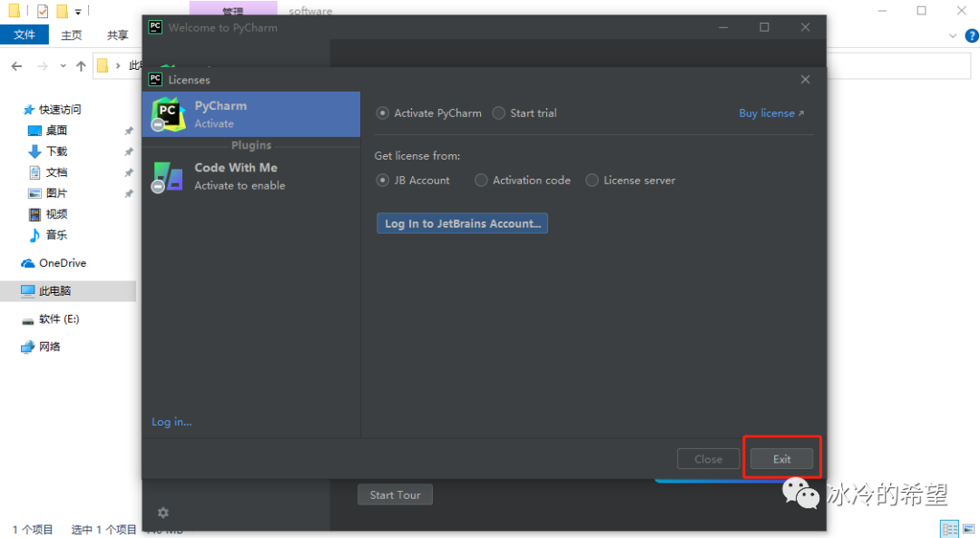Expand the address bar path chevron
The width and height of the screenshot is (980, 538).
pos(117,65)
